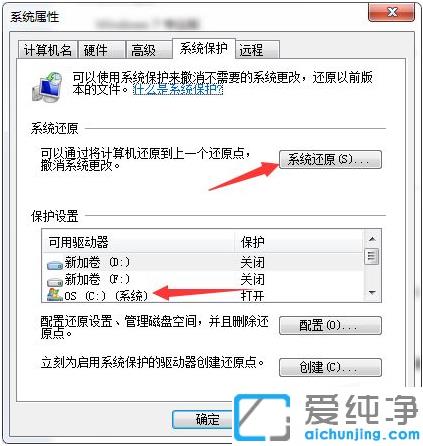Switch to the 远程 tab
Screen dimensions: 423x446
click(257, 50)
